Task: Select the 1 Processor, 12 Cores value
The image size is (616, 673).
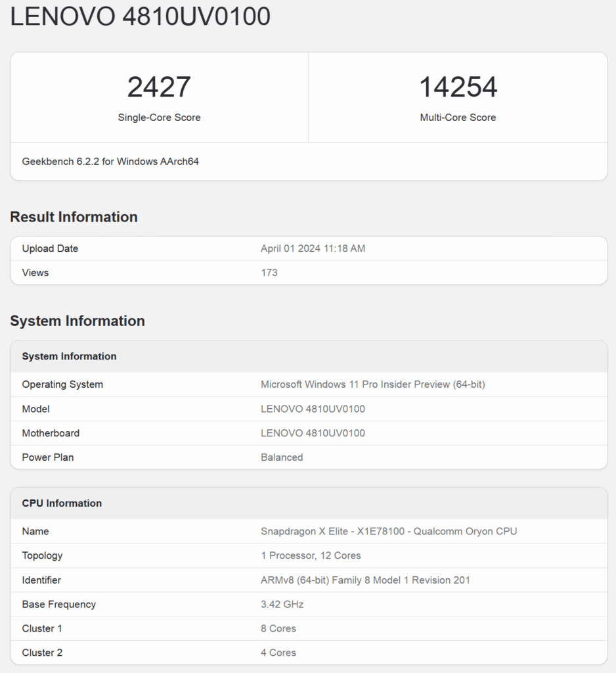Action: (311, 556)
